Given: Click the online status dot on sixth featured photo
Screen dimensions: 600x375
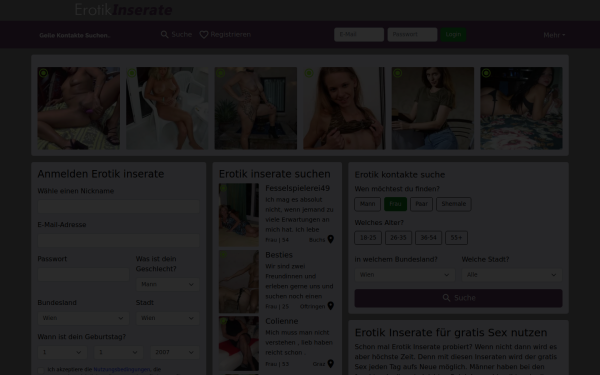Looking at the screenshot, I should pyautogui.click(x=486, y=73).
